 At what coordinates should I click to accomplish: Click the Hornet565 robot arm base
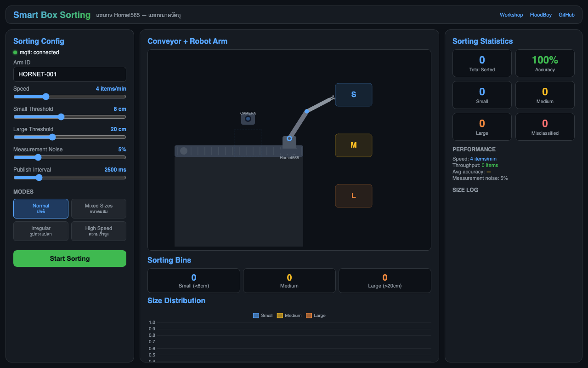(289, 142)
